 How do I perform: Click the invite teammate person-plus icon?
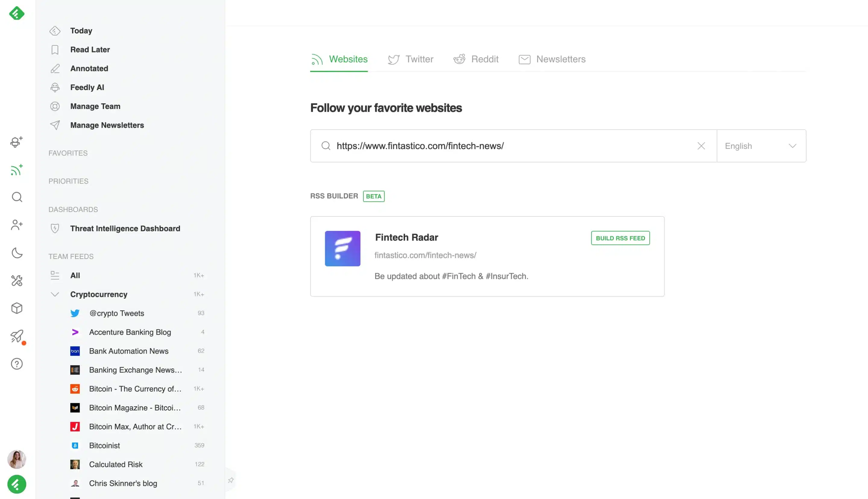click(x=16, y=225)
